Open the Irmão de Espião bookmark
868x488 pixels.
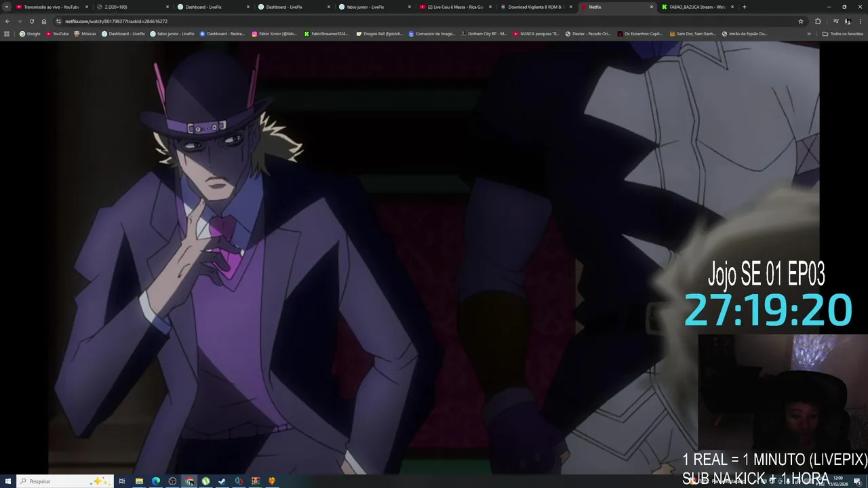(x=745, y=33)
